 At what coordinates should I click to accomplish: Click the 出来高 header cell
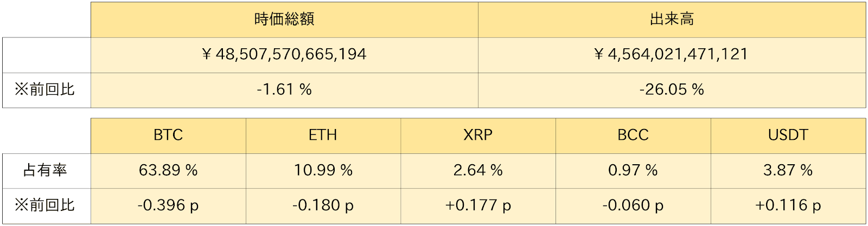(672, 20)
